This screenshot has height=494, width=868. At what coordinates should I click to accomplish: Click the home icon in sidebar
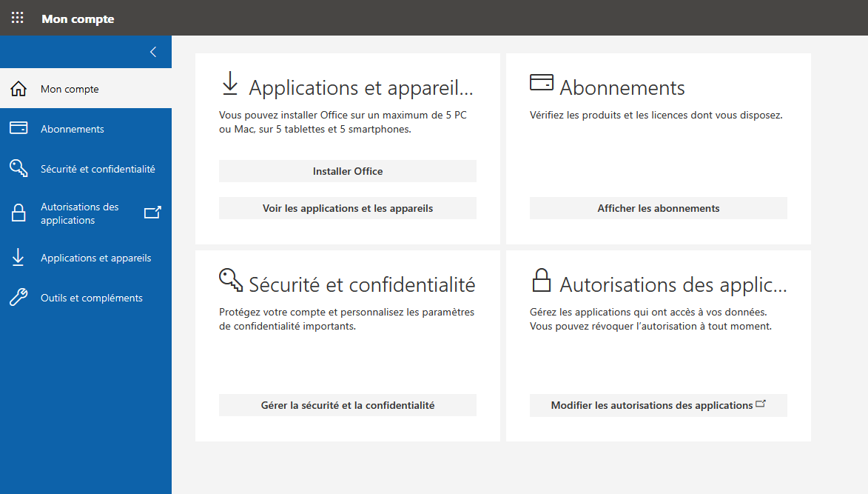(x=18, y=89)
